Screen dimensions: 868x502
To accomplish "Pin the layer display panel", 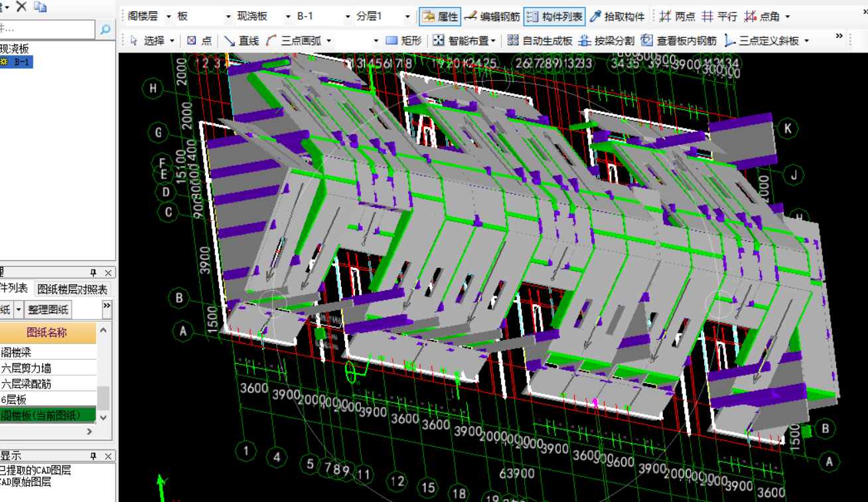I will pyautogui.click(x=94, y=456).
